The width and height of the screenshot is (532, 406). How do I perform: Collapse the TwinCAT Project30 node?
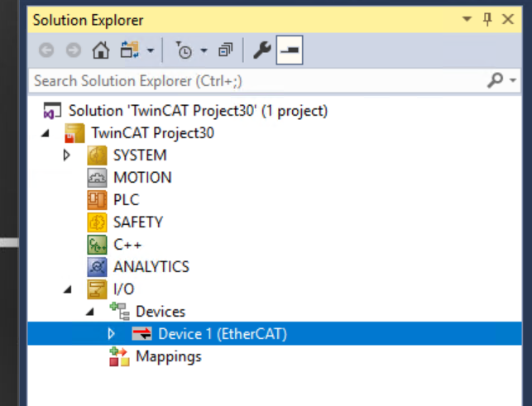click(x=46, y=133)
